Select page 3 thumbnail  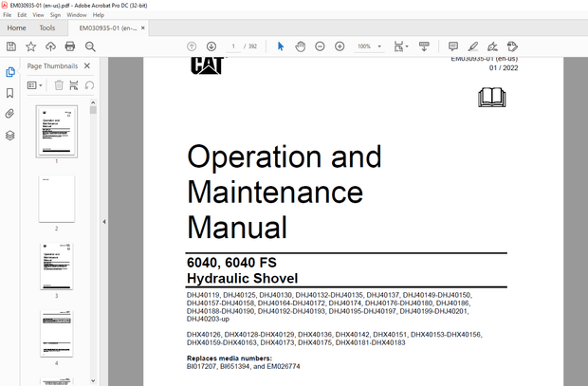[57, 267]
